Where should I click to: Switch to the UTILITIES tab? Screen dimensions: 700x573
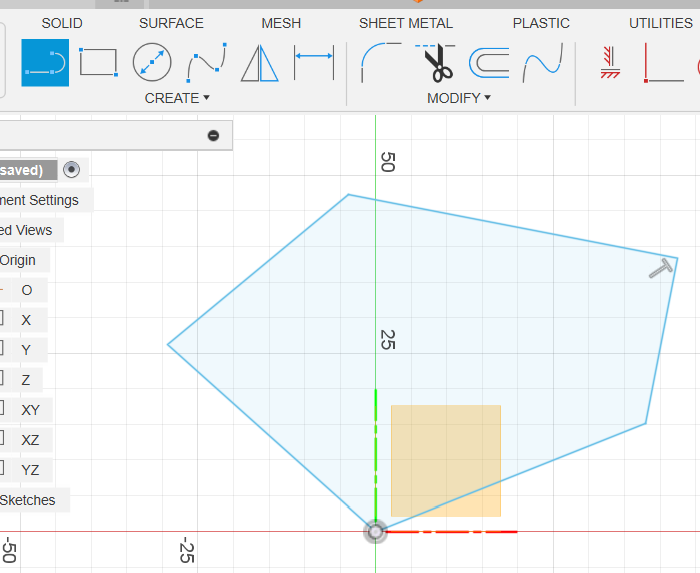coord(661,23)
